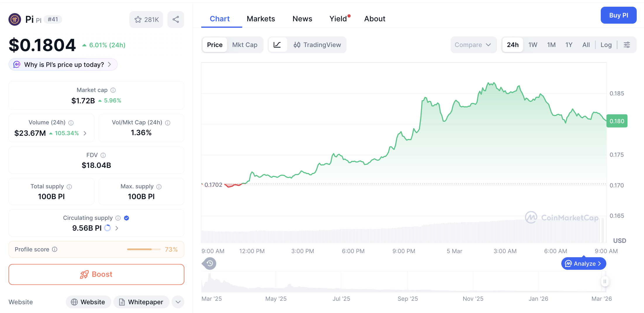Pause chart updates with pause icon

coord(605,281)
